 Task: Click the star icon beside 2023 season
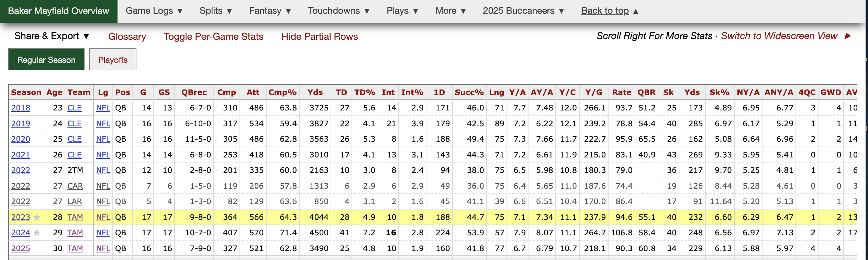click(x=37, y=217)
